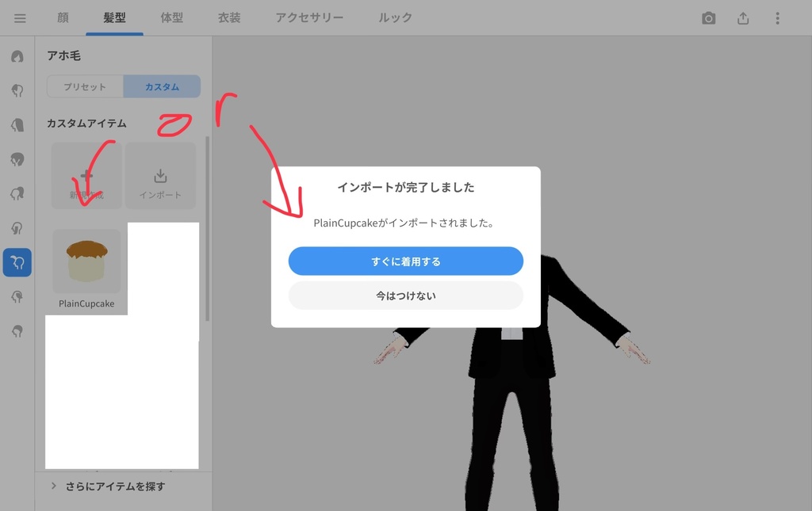Open the 髪型 tab
The image size is (812, 511).
(x=115, y=17)
